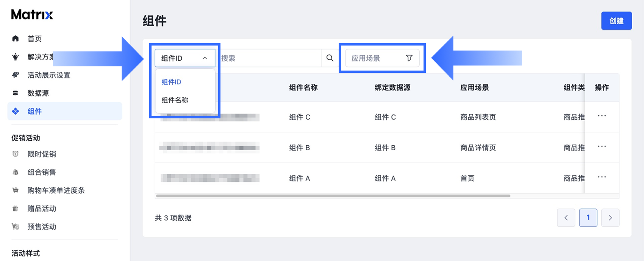
Task: Go to next page with right chevron
Action: (610, 218)
